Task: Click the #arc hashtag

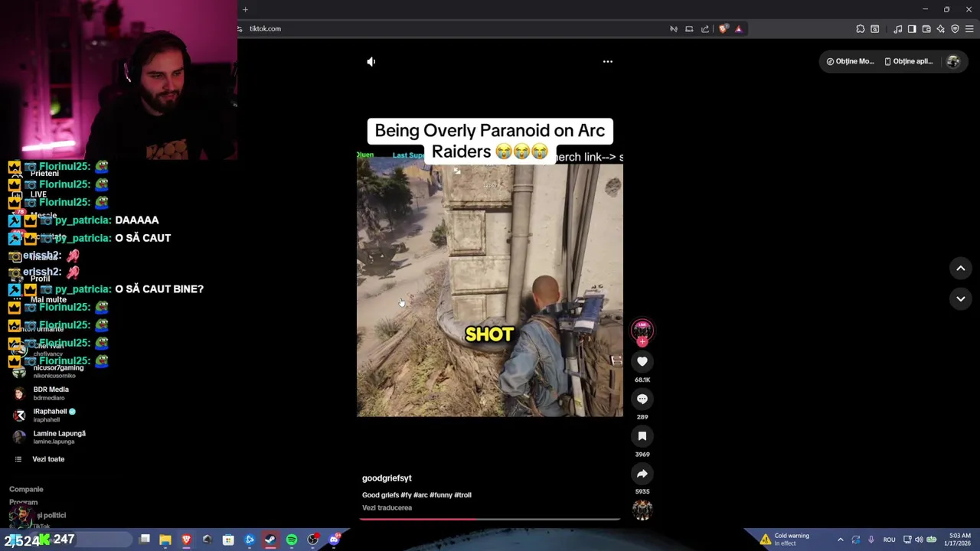Action: tap(421, 495)
